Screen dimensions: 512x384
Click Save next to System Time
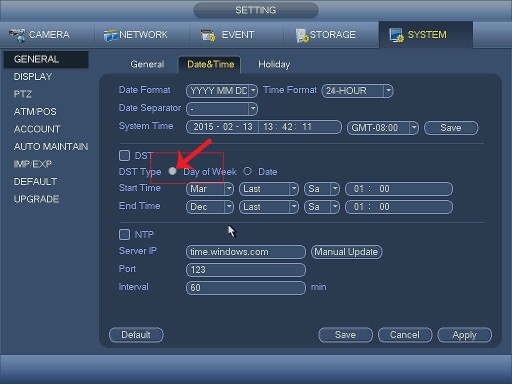pyautogui.click(x=451, y=128)
